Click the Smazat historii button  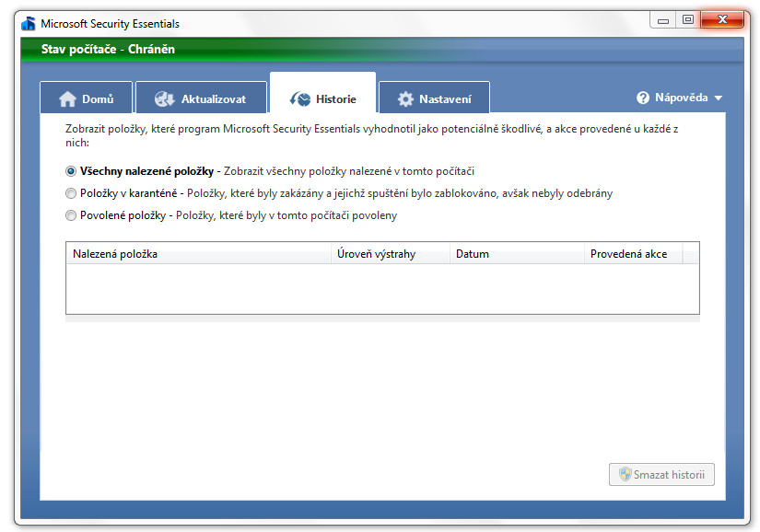[x=661, y=474]
